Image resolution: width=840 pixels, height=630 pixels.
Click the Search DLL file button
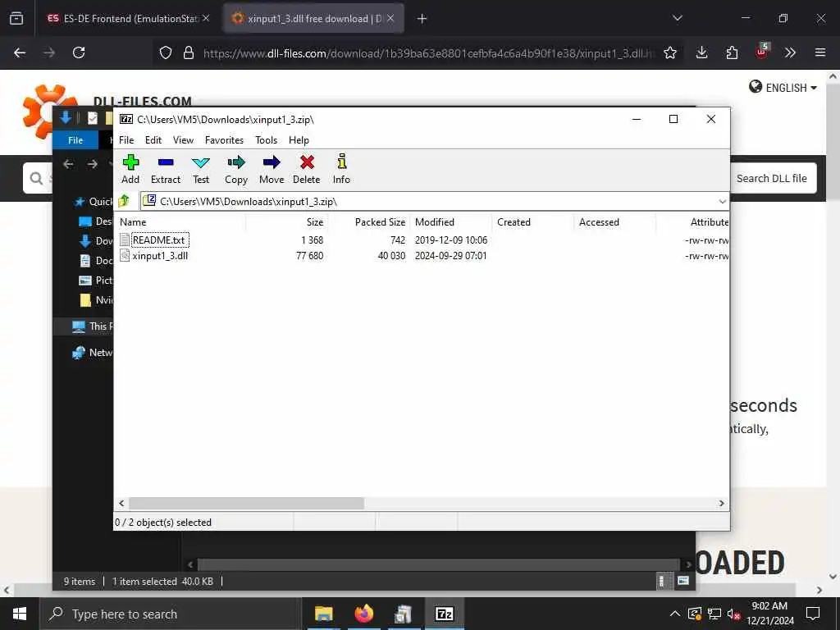771,178
